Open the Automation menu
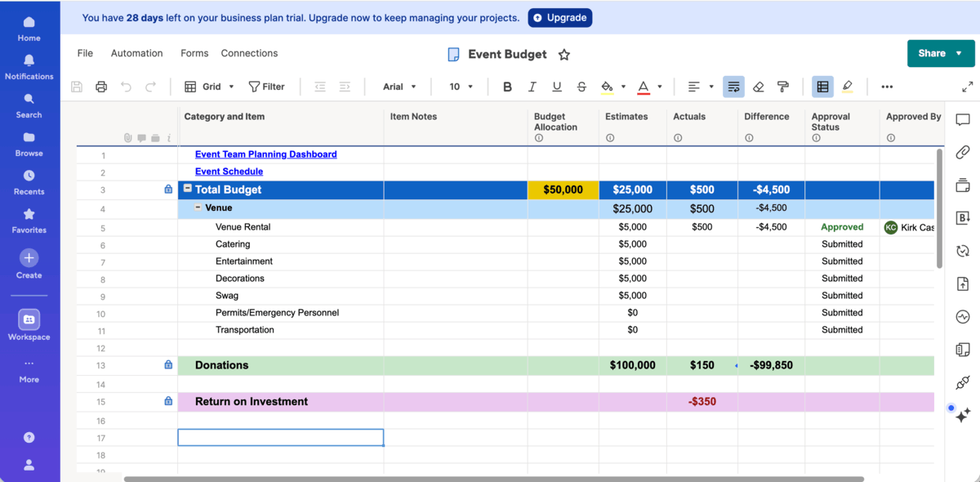This screenshot has height=482, width=980. click(x=136, y=52)
